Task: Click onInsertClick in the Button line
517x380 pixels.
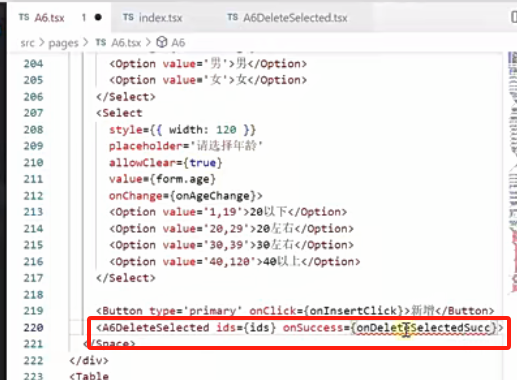Action: 354,311
